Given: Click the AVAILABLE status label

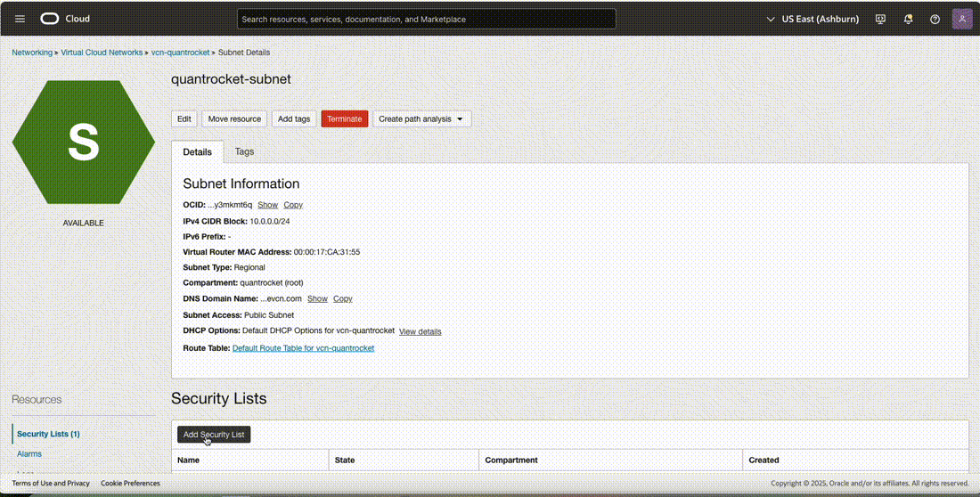Looking at the screenshot, I should click(x=83, y=224).
